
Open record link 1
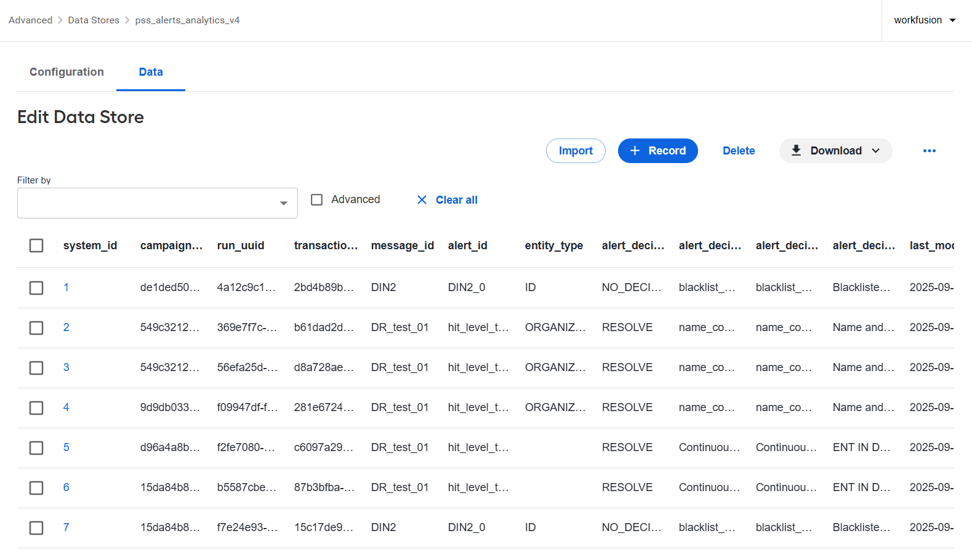66,287
